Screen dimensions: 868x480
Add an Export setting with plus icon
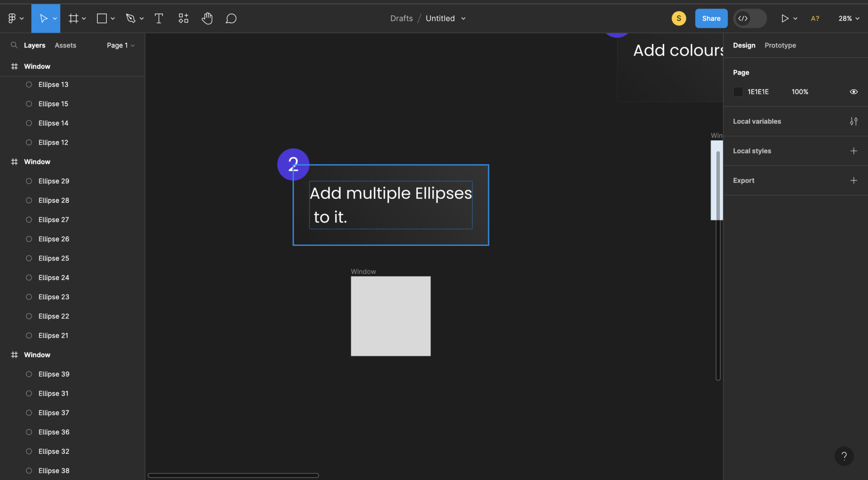[854, 180]
